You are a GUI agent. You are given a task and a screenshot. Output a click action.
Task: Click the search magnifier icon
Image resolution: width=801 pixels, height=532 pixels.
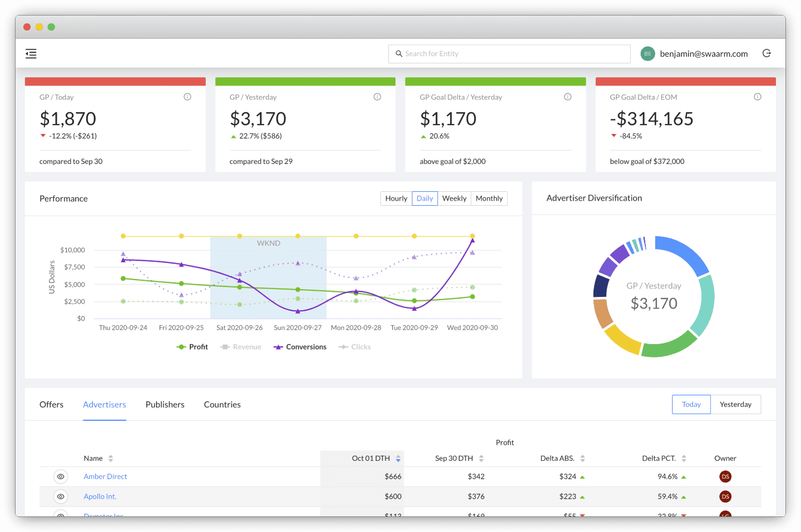[x=399, y=54]
